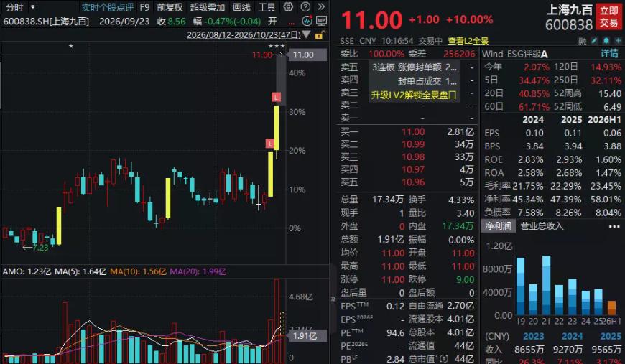Click 买二 price 10.99

pos(413,144)
